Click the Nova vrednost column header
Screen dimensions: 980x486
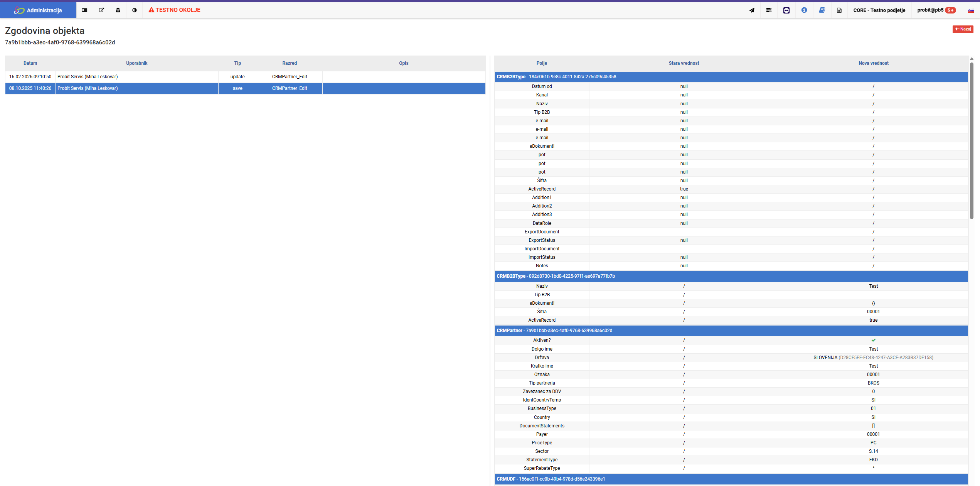point(873,63)
